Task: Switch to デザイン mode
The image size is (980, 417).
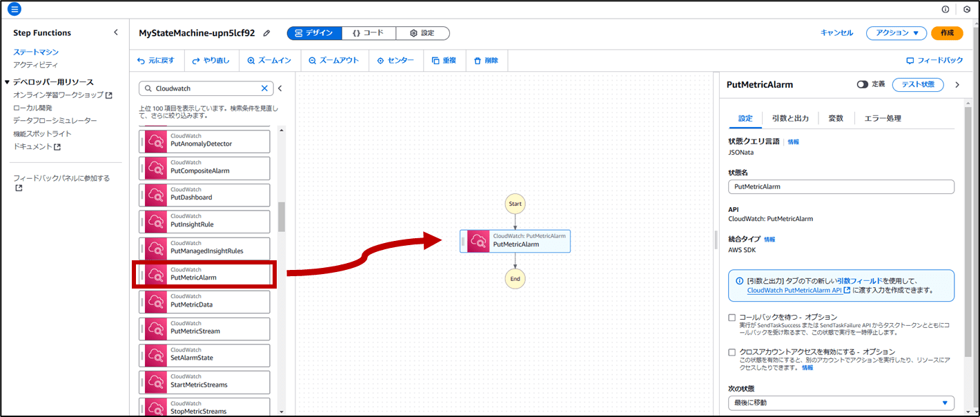Action: 314,33
